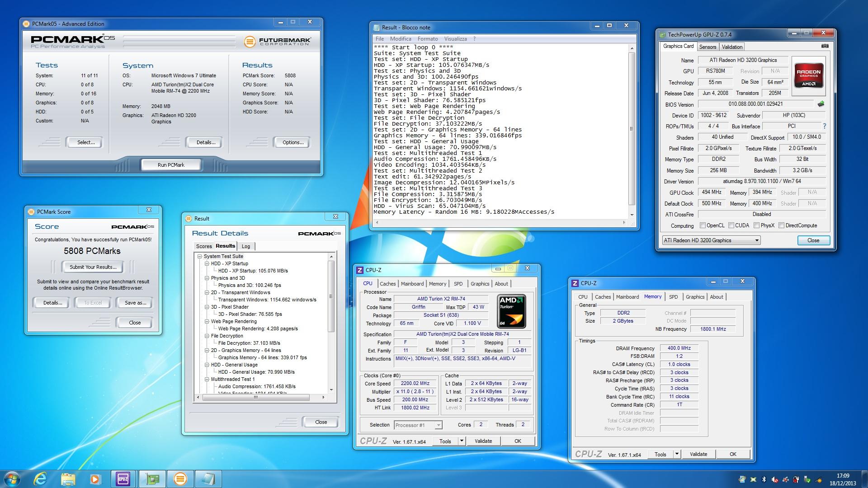Click the Futuremark Corporation logo in PCMark05
Screen dimensions: 868x488
[278, 42]
